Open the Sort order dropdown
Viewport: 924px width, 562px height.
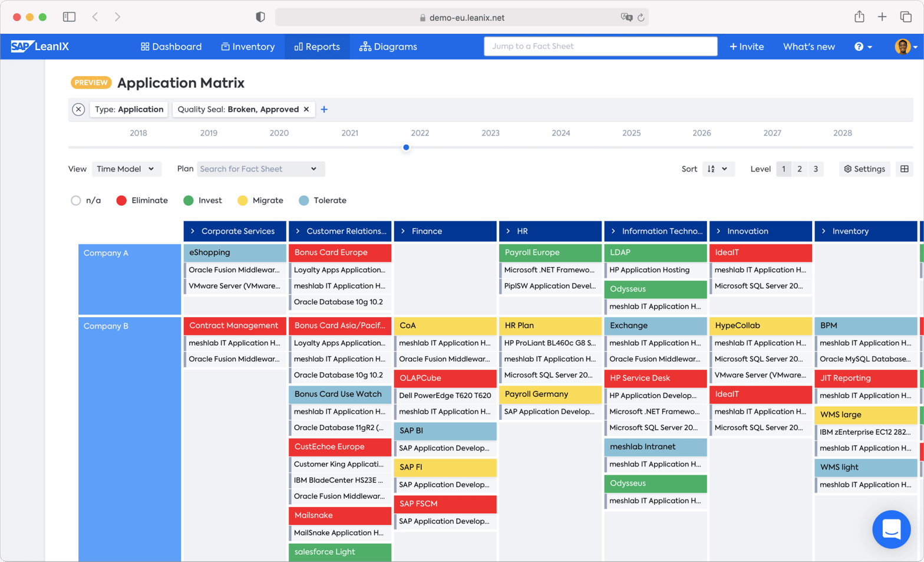point(717,169)
